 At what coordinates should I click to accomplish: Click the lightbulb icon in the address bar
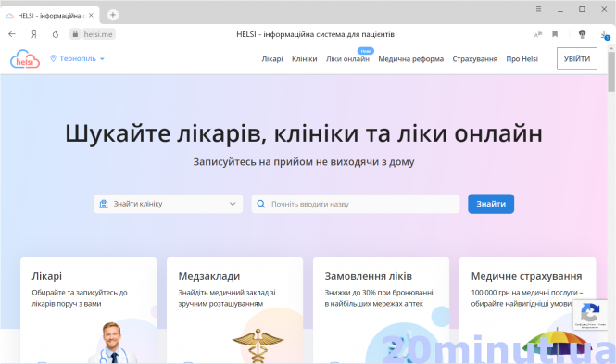pyautogui.click(x=583, y=34)
